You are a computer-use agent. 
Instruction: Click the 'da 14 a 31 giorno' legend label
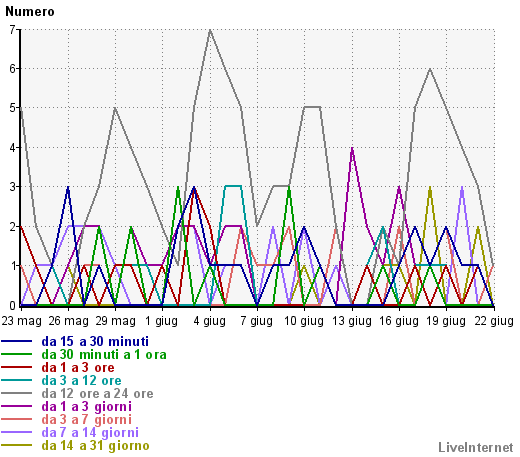click(x=95, y=445)
